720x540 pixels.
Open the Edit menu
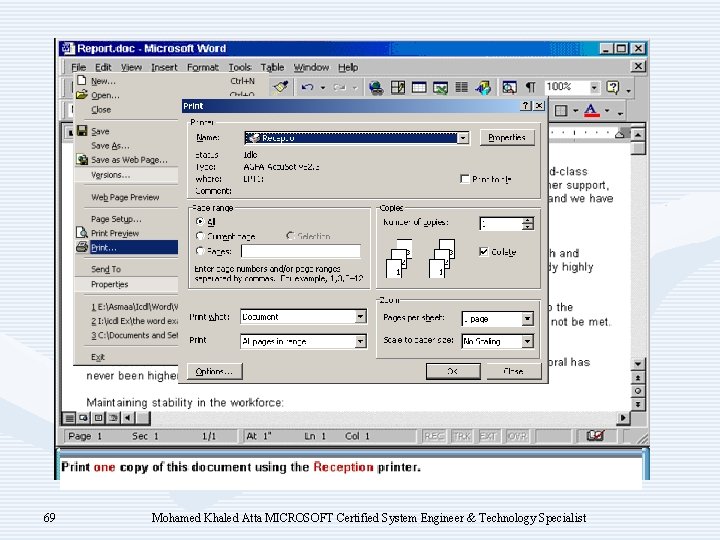coord(103,67)
